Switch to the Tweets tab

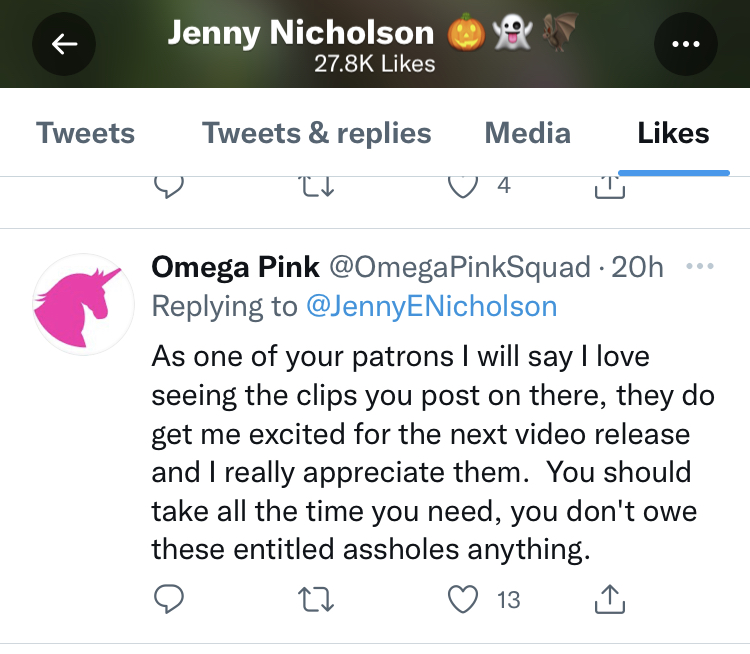click(85, 133)
